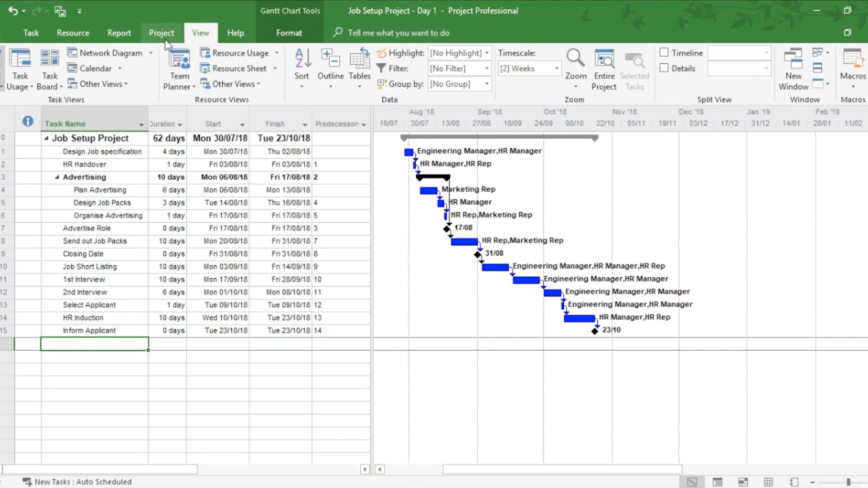Switch to the Project tab

pos(161,33)
